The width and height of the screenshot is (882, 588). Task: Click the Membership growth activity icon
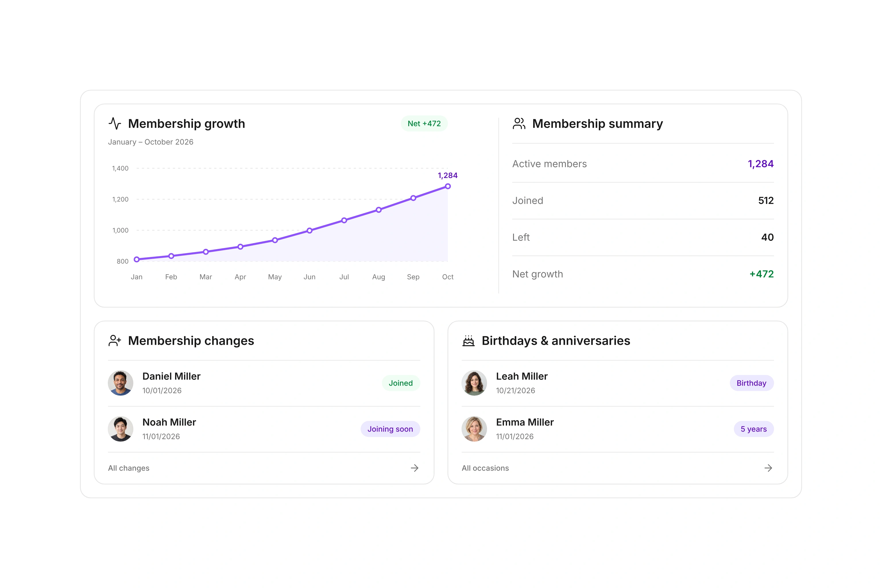115,123
